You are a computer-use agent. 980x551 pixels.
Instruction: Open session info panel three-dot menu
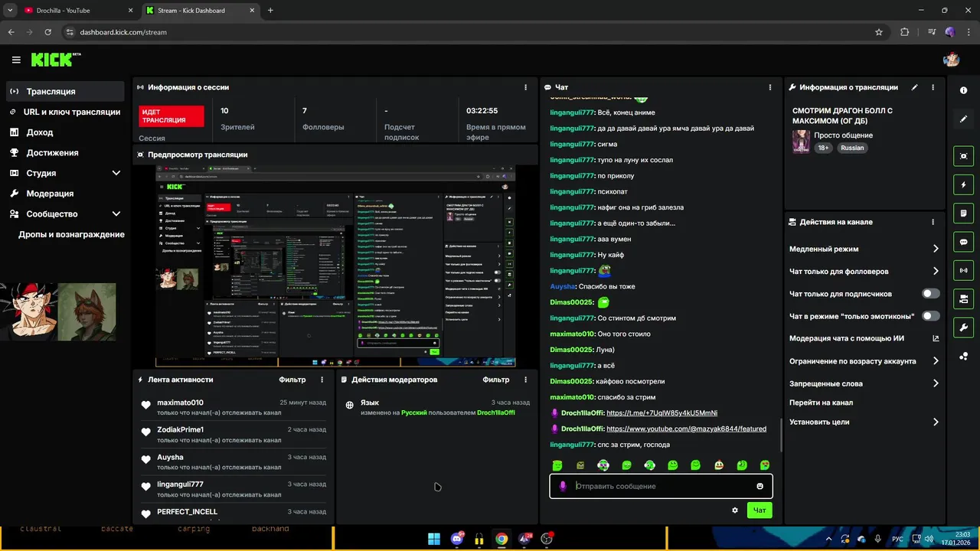tap(525, 87)
